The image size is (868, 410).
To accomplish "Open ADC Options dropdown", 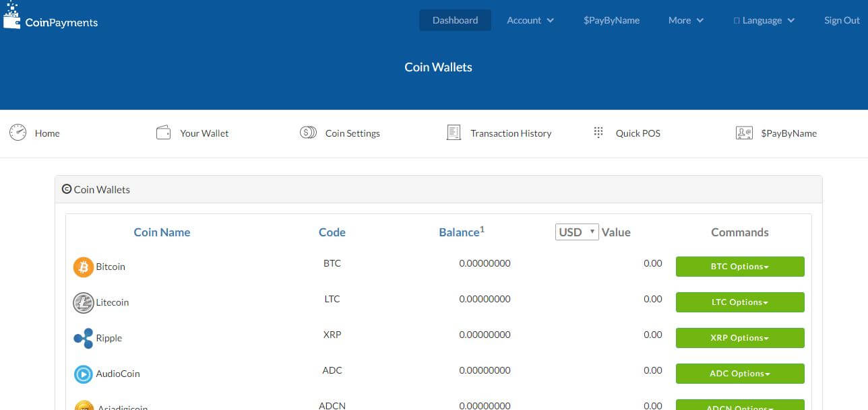I will click(x=740, y=374).
